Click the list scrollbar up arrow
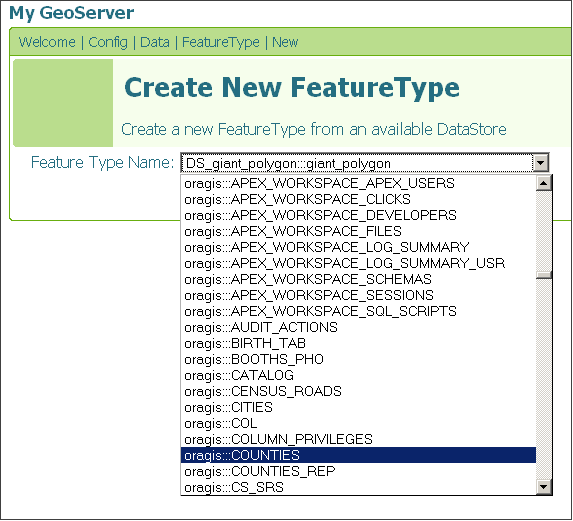This screenshot has width=573, height=521. tap(543, 183)
